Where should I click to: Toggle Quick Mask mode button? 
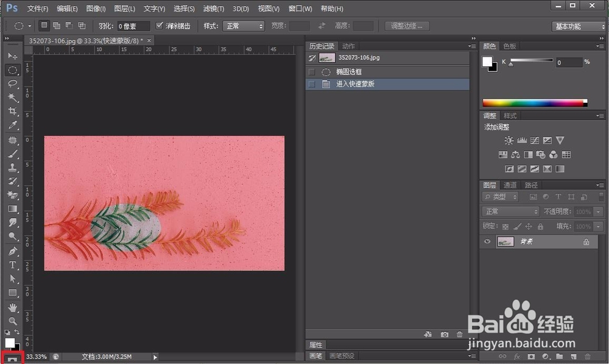(12, 359)
